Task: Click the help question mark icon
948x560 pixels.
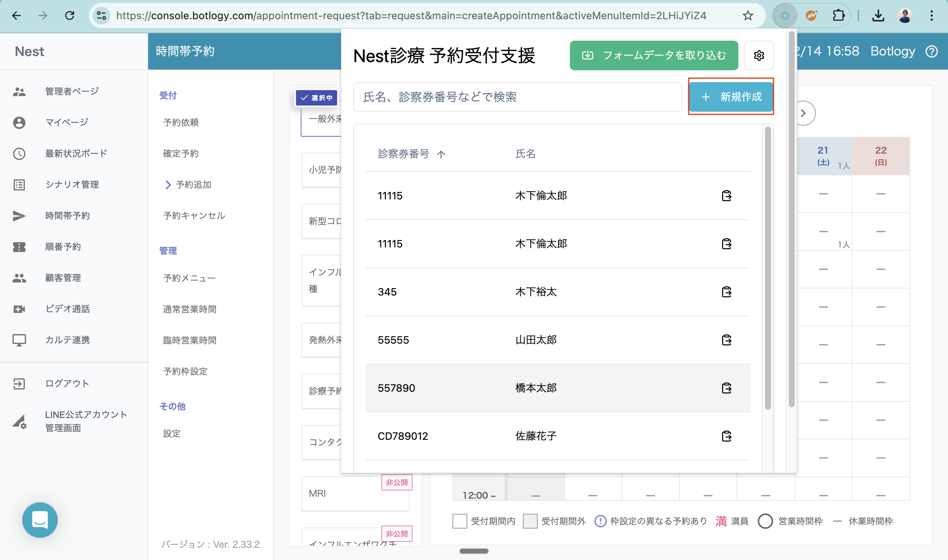Action: (931, 51)
